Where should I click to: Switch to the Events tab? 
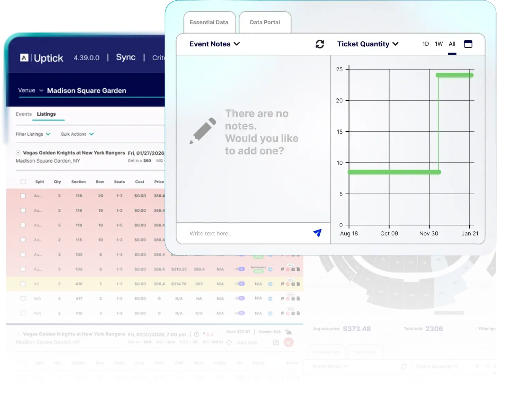point(24,114)
